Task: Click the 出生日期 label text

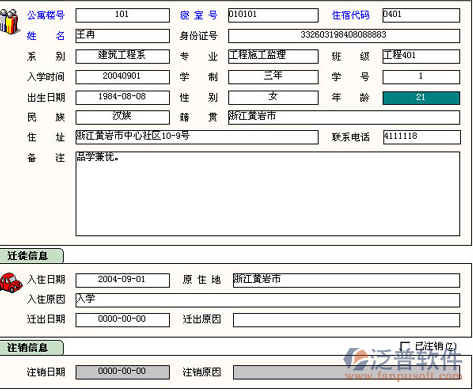Action: click(46, 98)
